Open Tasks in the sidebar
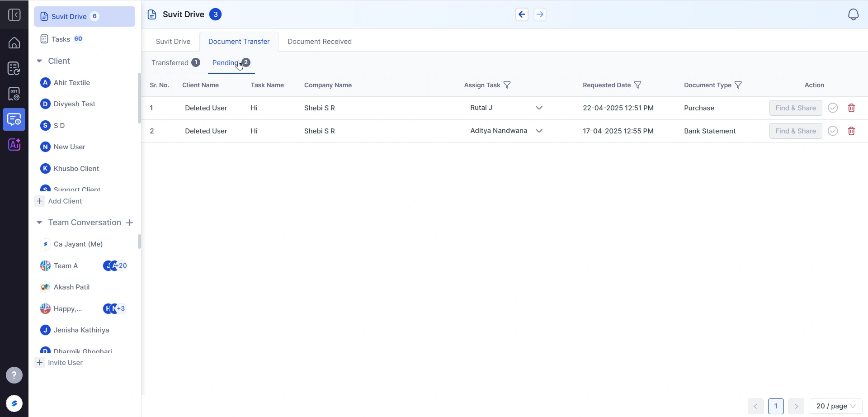This screenshot has width=868, height=417. pyautogui.click(x=61, y=39)
